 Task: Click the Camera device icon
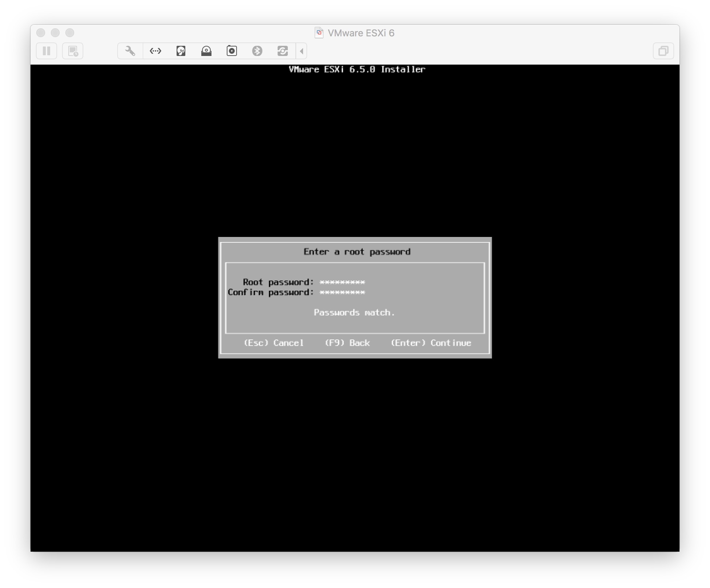[x=231, y=51]
